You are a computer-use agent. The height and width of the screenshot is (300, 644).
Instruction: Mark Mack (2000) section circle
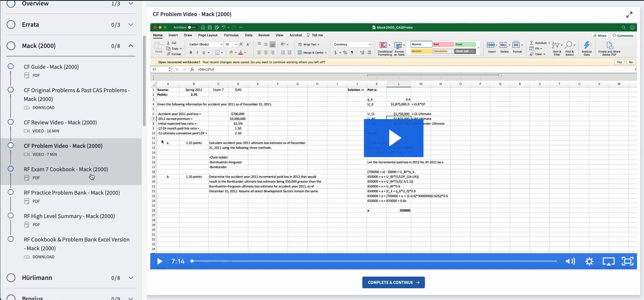pyautogui.click(x=11, y=46)
